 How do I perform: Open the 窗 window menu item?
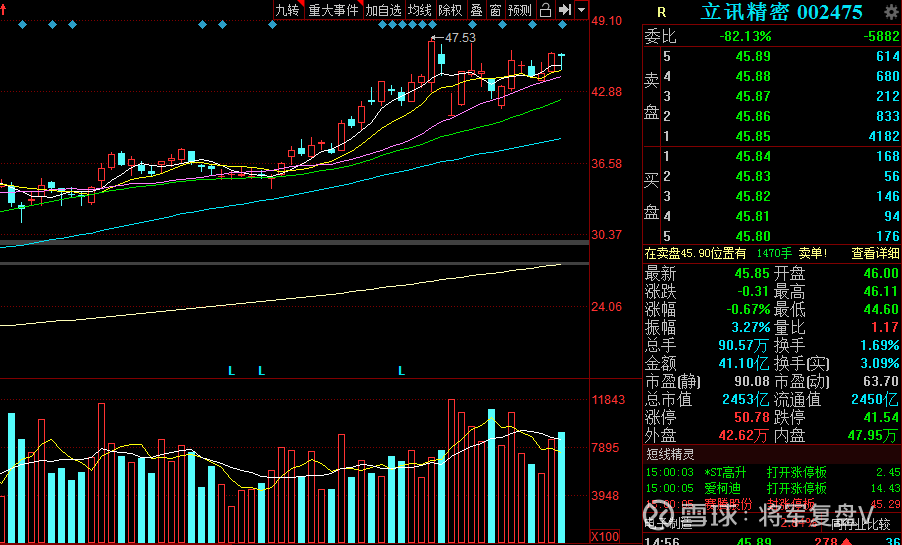point(495,10)
